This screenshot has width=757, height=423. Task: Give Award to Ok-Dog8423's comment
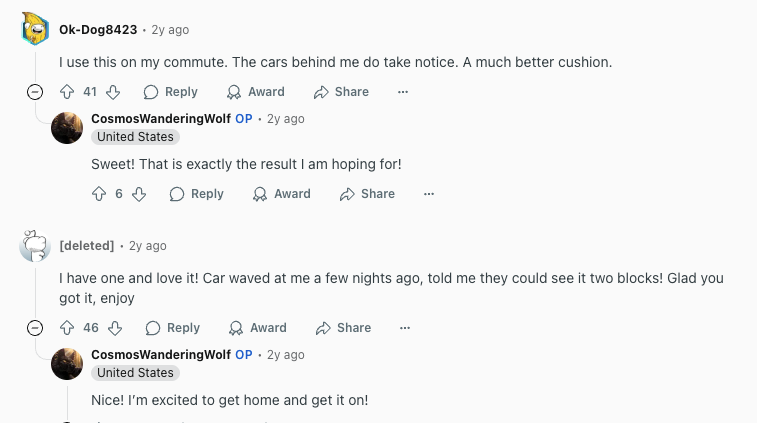coord(255,92)
